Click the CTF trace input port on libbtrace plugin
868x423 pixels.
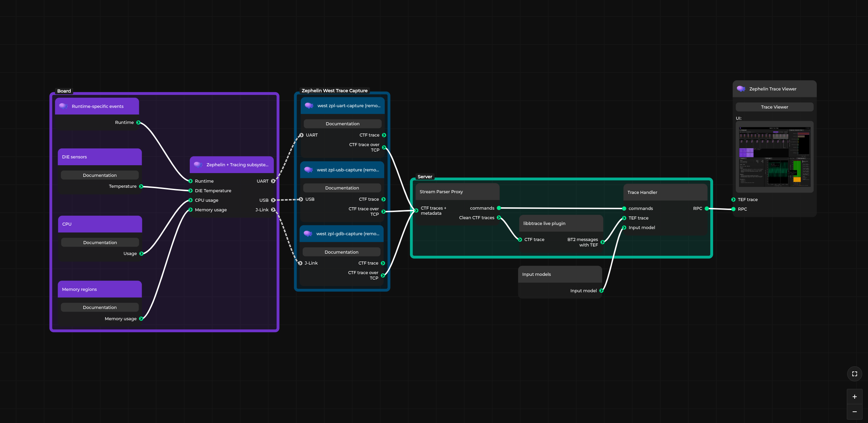pyautogui.click(x=520, y=240)
